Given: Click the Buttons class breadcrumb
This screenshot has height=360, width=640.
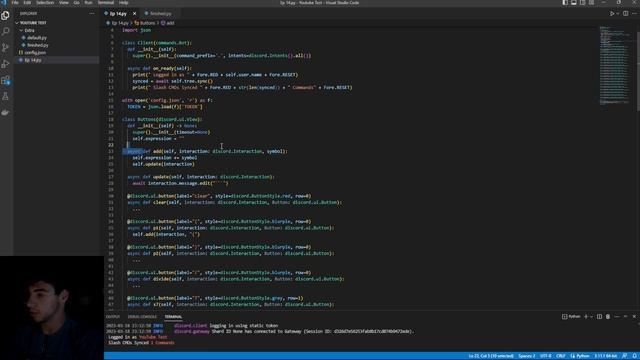Looking at the screenshot, I should pos(145,23).
